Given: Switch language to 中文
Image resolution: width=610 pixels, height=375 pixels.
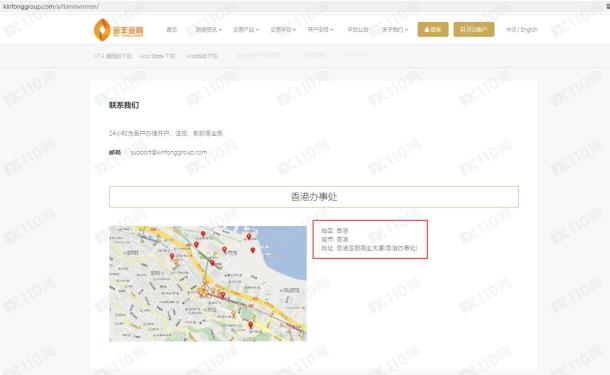Looking at the screenshot, I should 511,30.
